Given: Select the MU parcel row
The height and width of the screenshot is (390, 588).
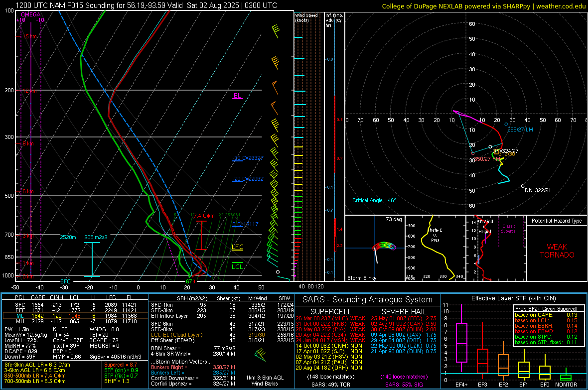Looking at the screenshot, I should (75, 321).
